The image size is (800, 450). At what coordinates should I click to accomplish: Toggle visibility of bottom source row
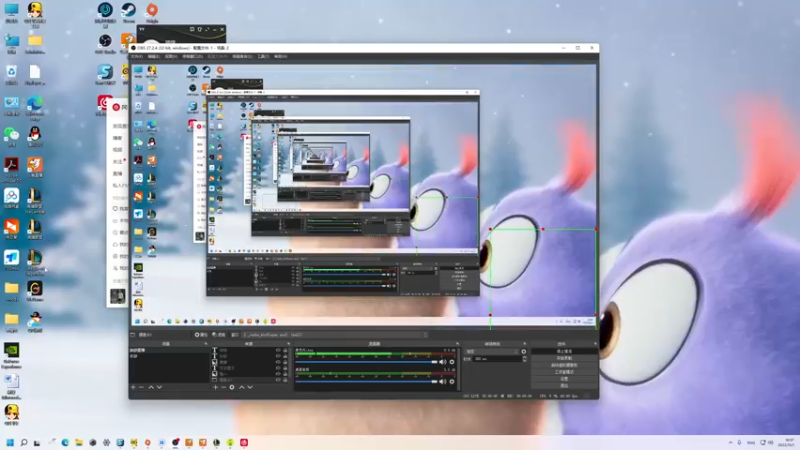coord(278,380)
